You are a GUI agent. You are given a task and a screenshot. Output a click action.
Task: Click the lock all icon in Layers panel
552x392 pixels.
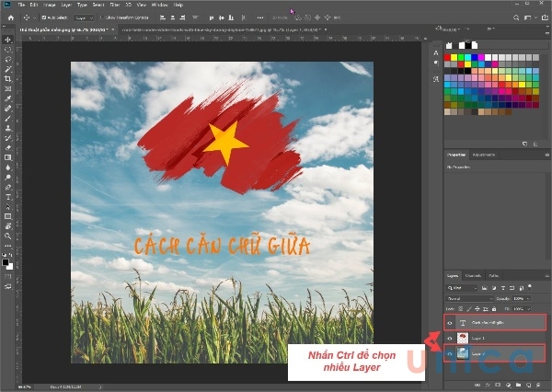(x=493, y=310)
